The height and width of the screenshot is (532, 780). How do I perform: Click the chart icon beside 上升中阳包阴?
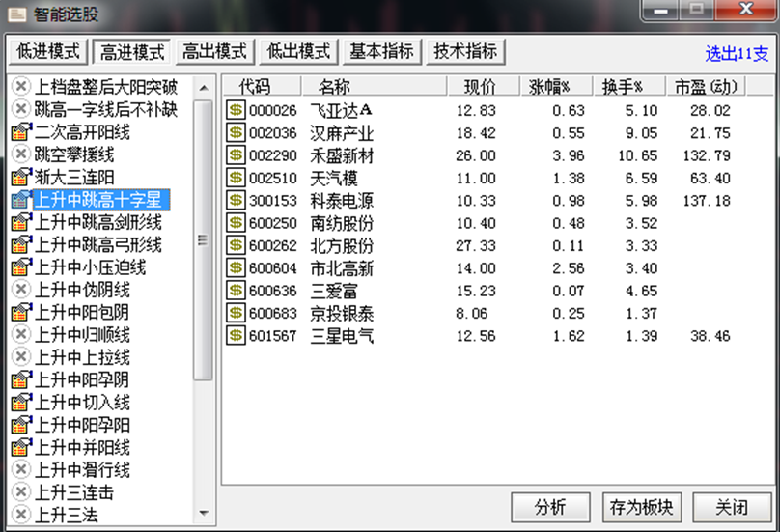(21, 312)
